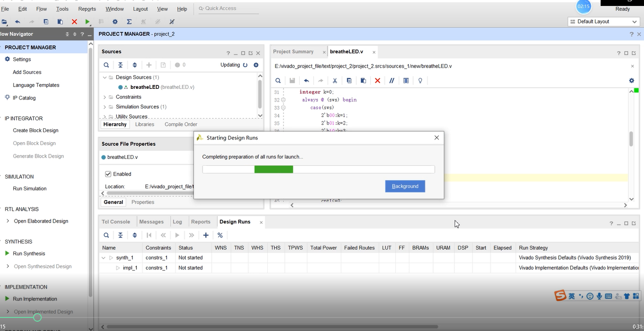Click the Undo arrow in main toolbar
The height and width of the screenshot is (331, 644).
pos(17,22)
